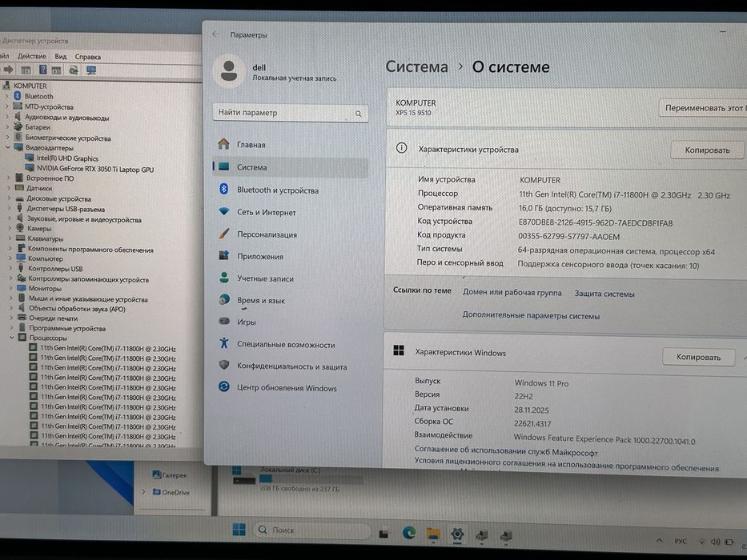Open Microsoft Edge from taskbar
The image size is (747, 560).
[409, 532]
